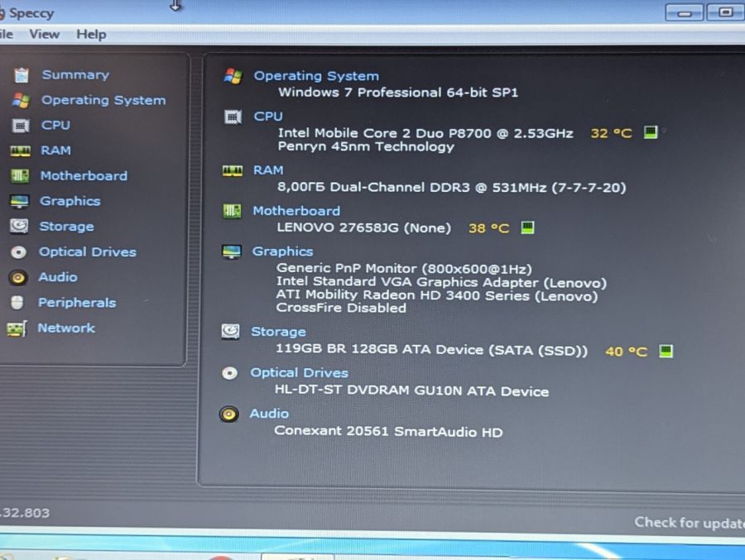Click the CPU heading link in summary
This screenshot has width=745, height=560.
[268, 117]
